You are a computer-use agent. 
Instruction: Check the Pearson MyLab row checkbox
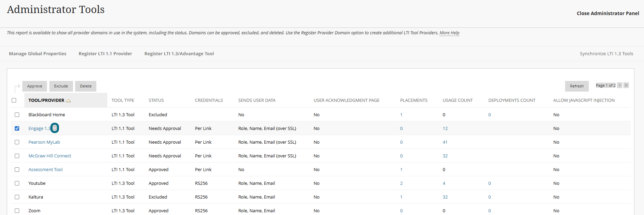(x=17, y=142)
